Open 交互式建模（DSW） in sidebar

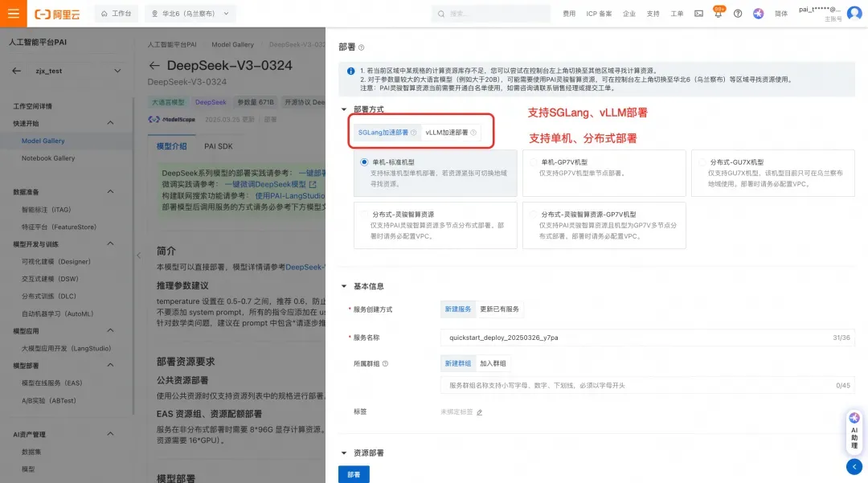[50, 279]
